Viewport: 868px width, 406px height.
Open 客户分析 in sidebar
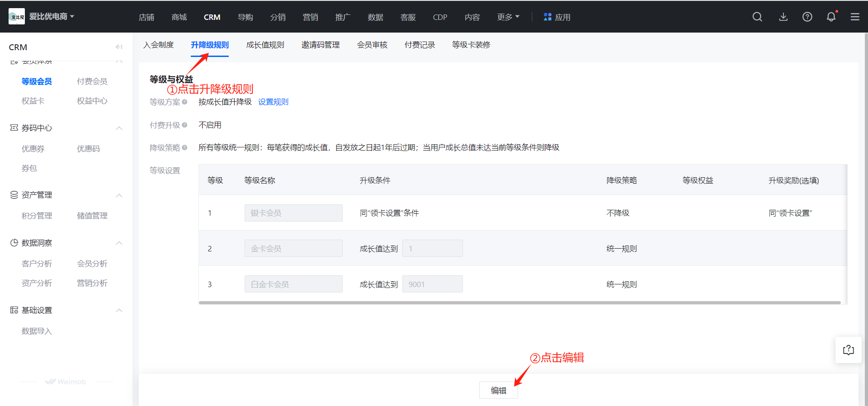(37, 264)
